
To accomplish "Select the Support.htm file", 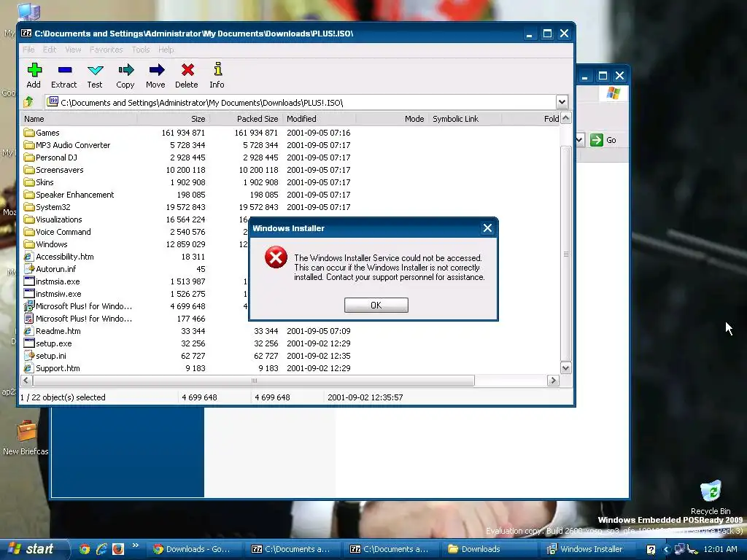I will point(52,368).
